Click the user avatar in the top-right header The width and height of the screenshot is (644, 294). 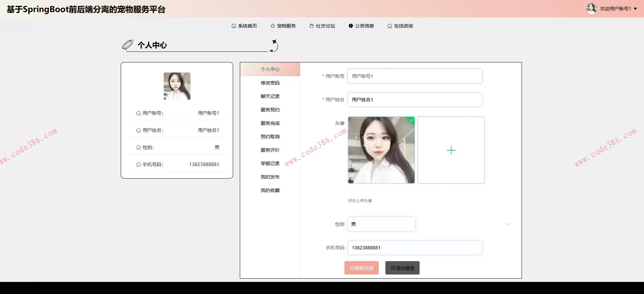tap(591, 9)
